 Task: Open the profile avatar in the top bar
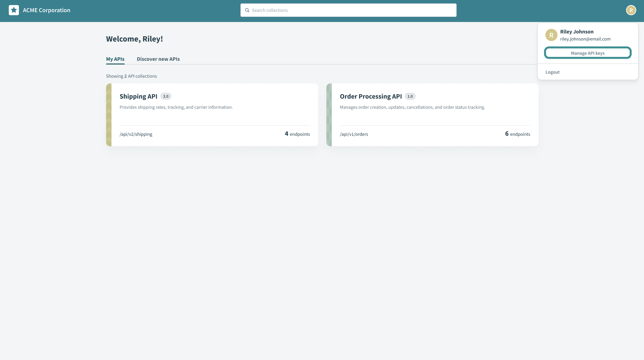tap(631, 10)
